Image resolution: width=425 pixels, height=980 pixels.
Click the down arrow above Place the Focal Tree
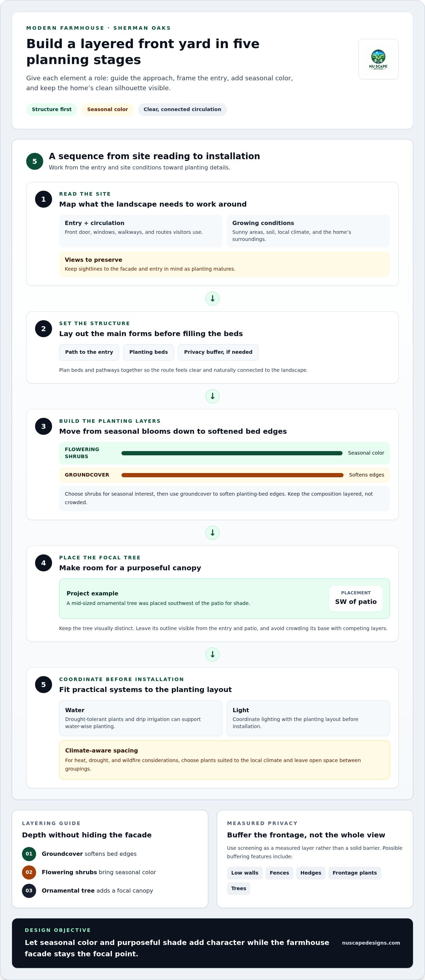[212, 533]
